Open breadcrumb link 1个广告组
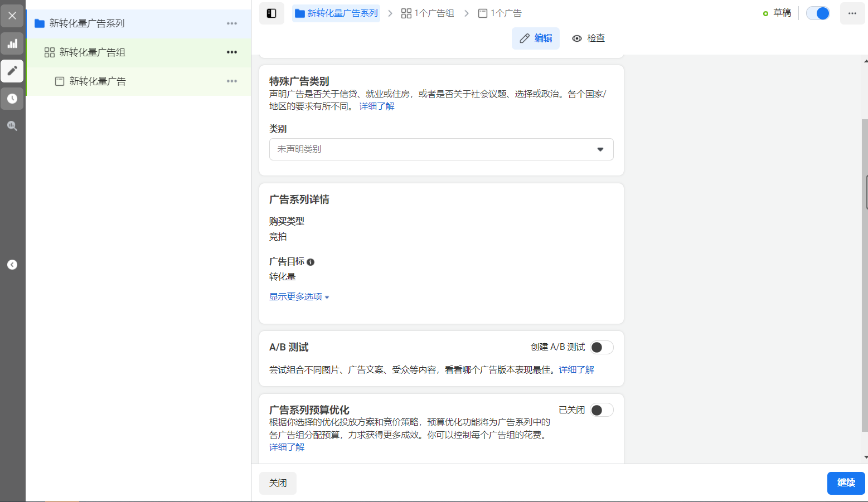 pos(427,12)
